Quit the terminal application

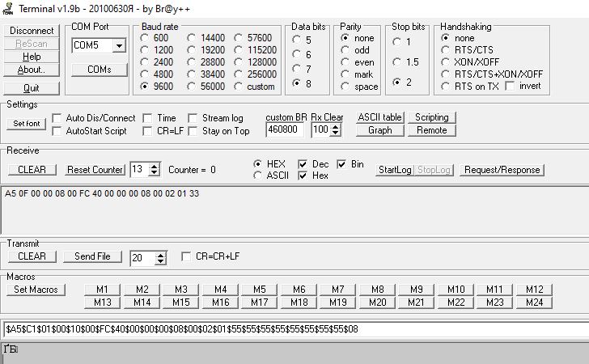(x=32, y=88)
